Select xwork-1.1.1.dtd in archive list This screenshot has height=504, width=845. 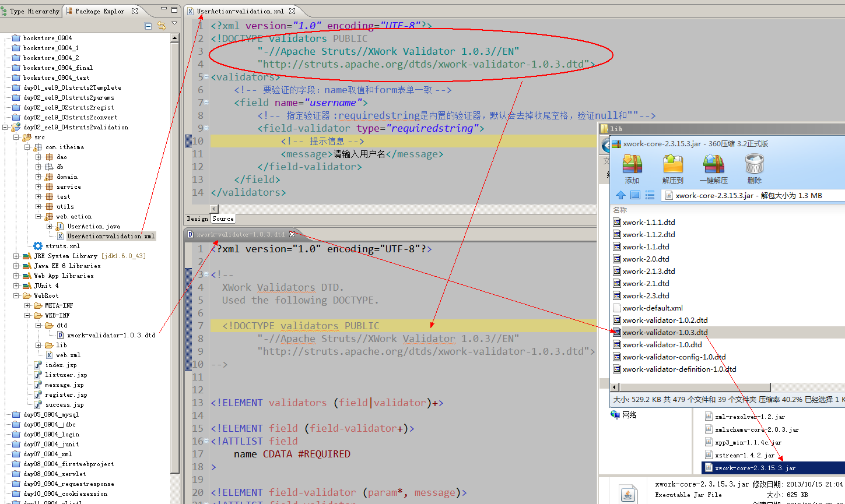(x=648, y=223)
